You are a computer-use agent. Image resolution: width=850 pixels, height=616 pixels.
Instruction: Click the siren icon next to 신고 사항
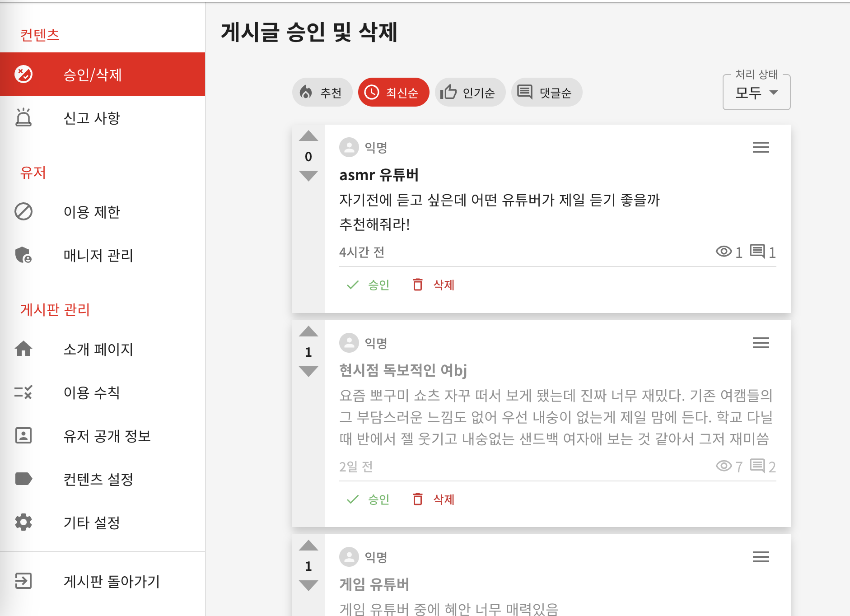23,117
